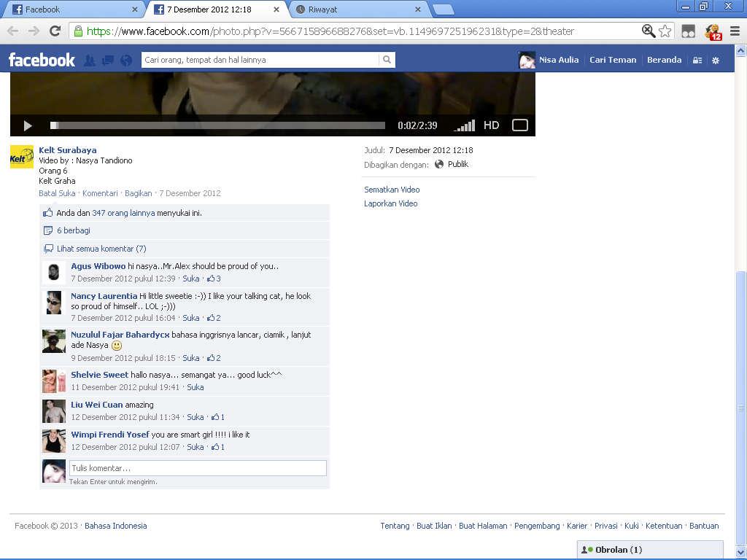The image size is (747, 560).
Task: Open account settings gear menu
Action: click(x=716, y=61)
